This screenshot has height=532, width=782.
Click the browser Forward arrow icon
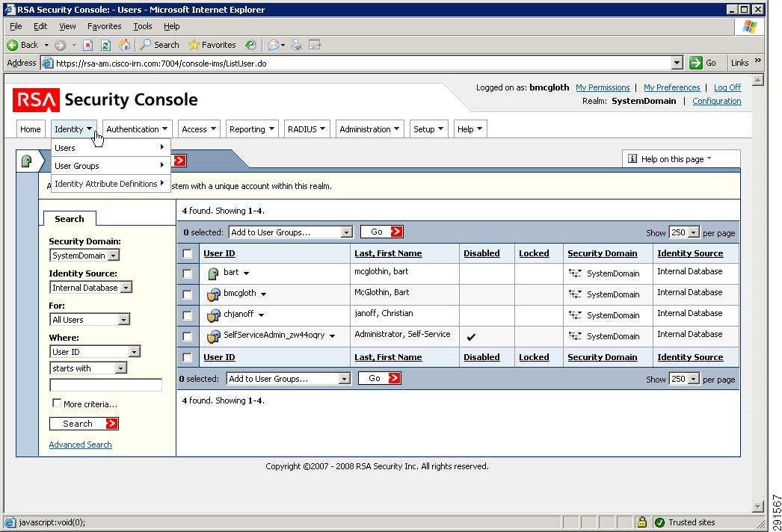(x=60, y=46)
